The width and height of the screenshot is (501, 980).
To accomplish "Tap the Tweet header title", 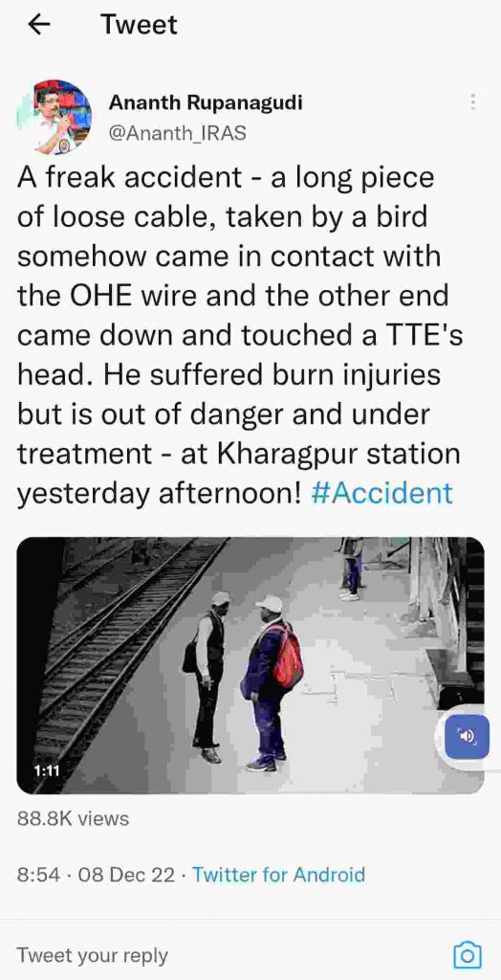I will [x=139, y=24].
